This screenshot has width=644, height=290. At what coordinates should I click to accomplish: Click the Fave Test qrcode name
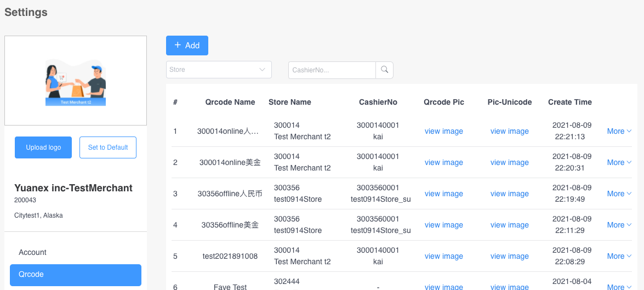click(x=230, y=287)
